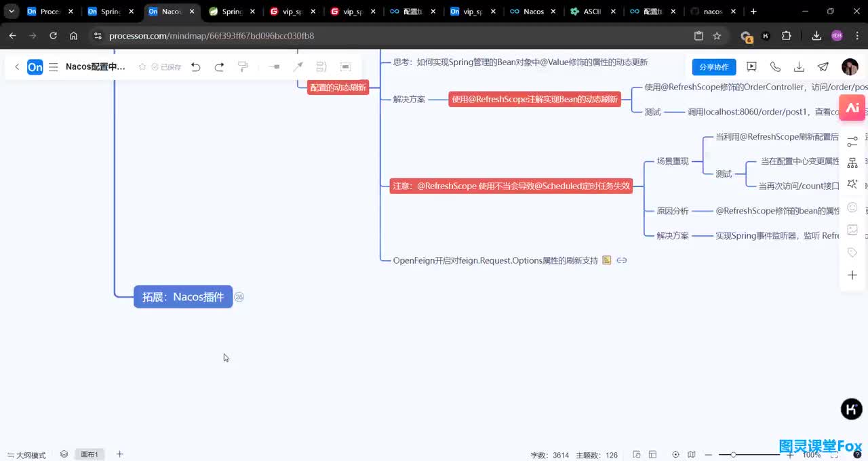Go back using the ProcessOn back chevron
The image size is (868, 461).
point(17,67)
